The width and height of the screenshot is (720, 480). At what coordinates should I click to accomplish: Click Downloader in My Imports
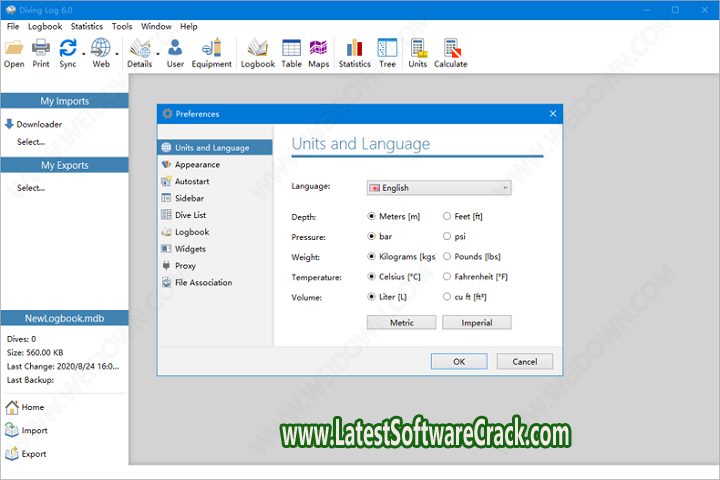pos(39,124)
